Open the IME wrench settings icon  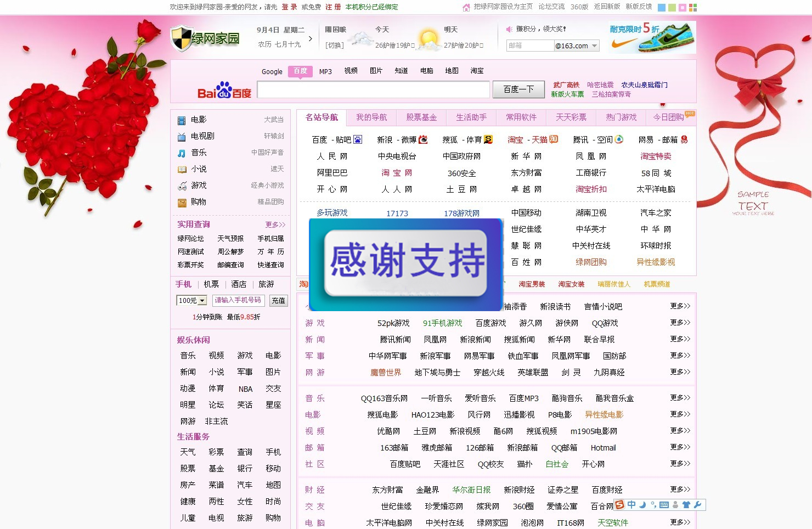[x=697, y=504]
